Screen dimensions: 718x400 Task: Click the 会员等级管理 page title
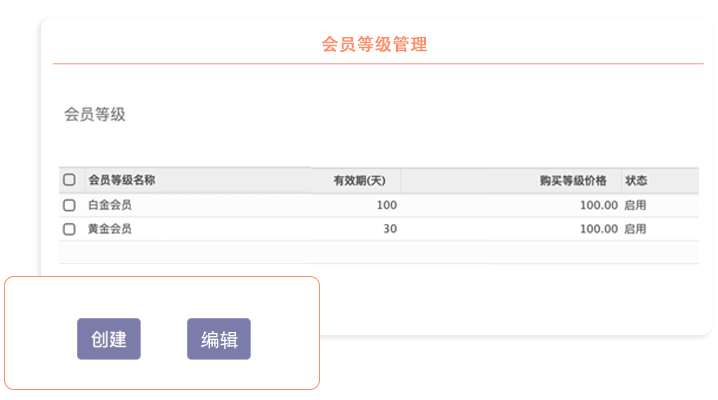tap(375, 45)
